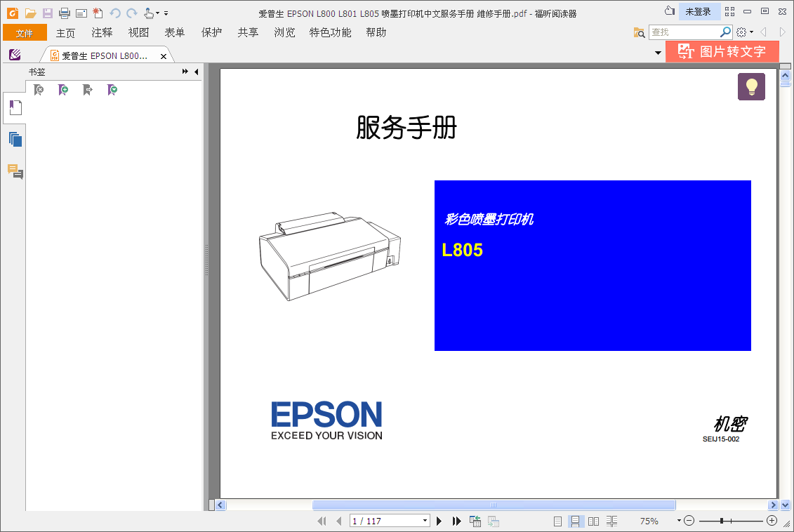Screen dimensions: 794x532
Task: Click the 图片转文字 banner button
Action: click(x=722, y=52)
